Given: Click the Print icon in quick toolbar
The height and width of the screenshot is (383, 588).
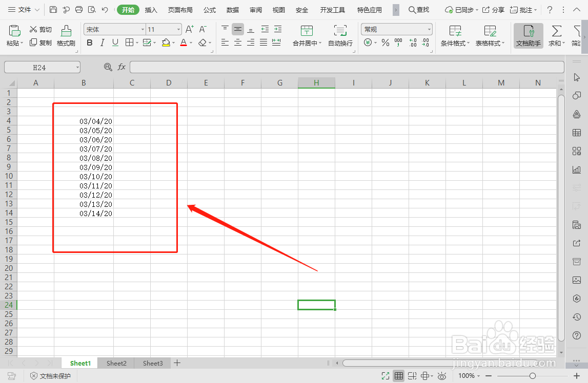Looking at the screenshot, I should click(79, 10).
